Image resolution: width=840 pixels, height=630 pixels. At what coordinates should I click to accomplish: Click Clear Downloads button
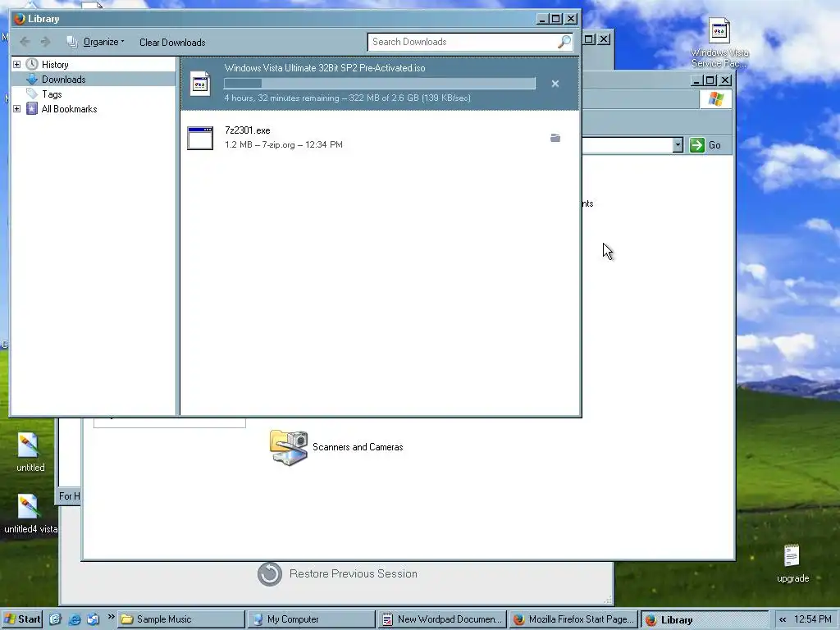(172, 43)
